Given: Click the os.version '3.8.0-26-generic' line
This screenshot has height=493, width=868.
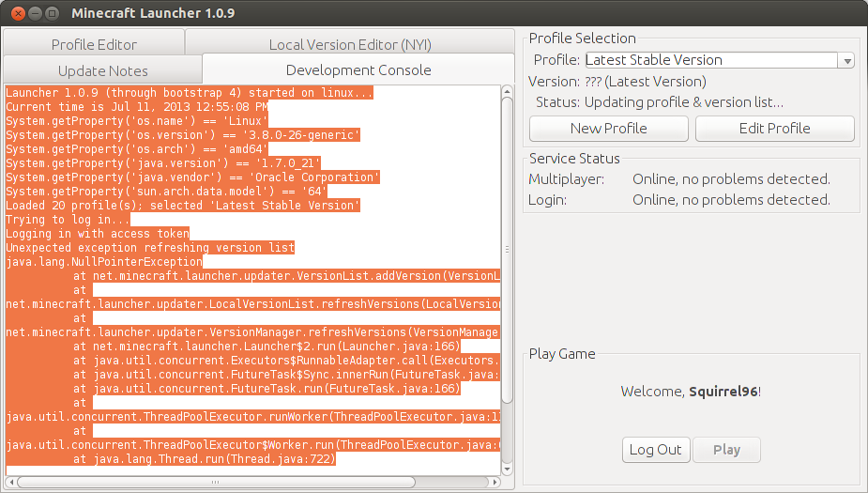Looking at the screenshot, I should pos(183,134).
